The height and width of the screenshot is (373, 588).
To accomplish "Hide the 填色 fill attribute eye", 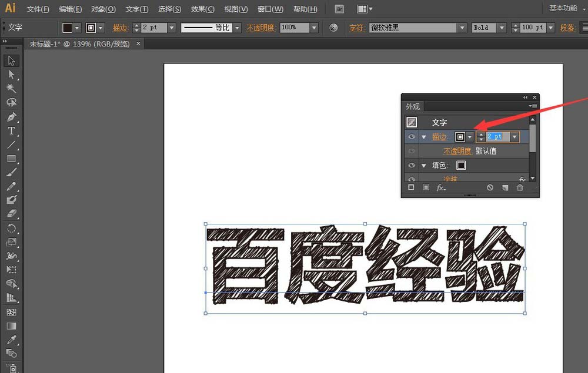I will (x=412, y=165).
